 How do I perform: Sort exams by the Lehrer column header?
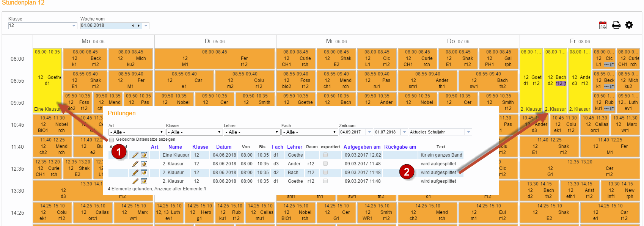click(295, 147)
